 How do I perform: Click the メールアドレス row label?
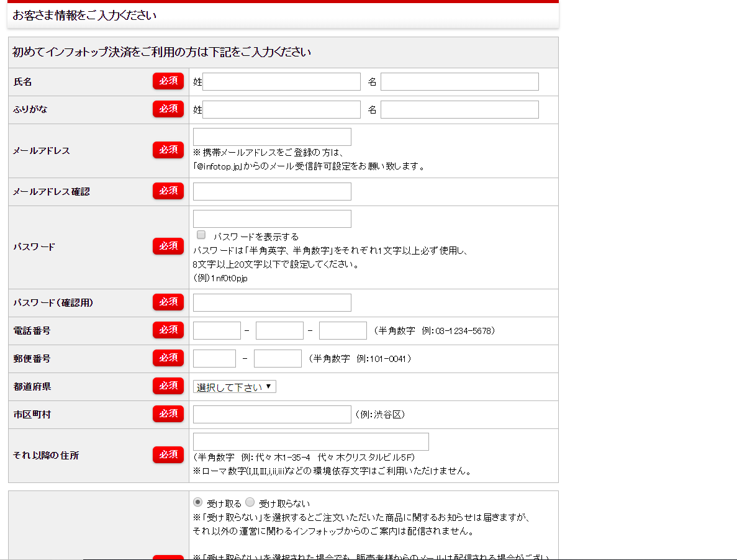point(42,151)
